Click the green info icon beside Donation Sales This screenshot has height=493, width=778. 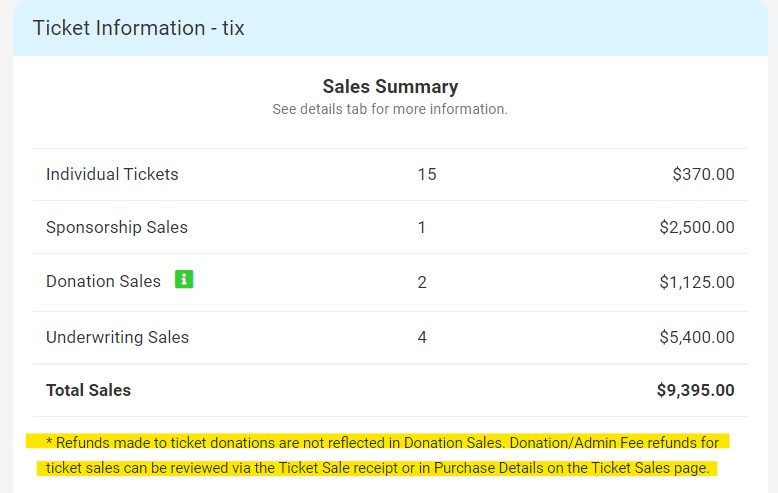(x=184, y=280)
